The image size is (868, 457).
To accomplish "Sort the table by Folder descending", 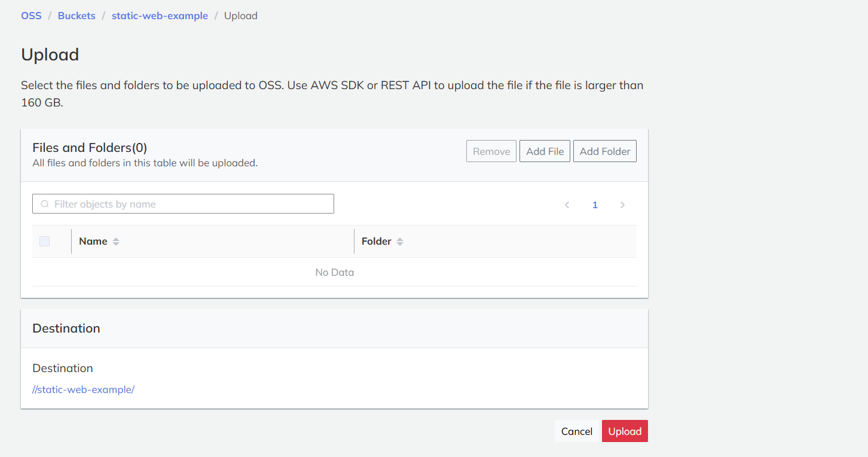I will pos(401,243).
